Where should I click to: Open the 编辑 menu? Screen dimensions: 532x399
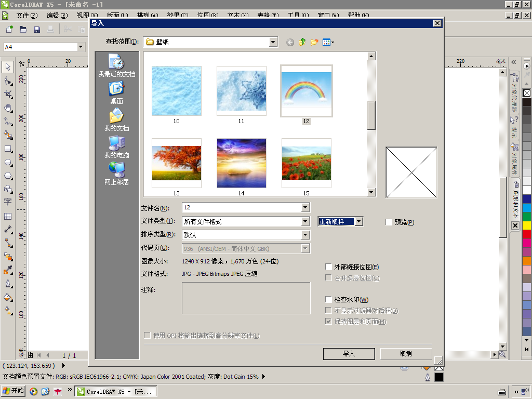point(57,15)
